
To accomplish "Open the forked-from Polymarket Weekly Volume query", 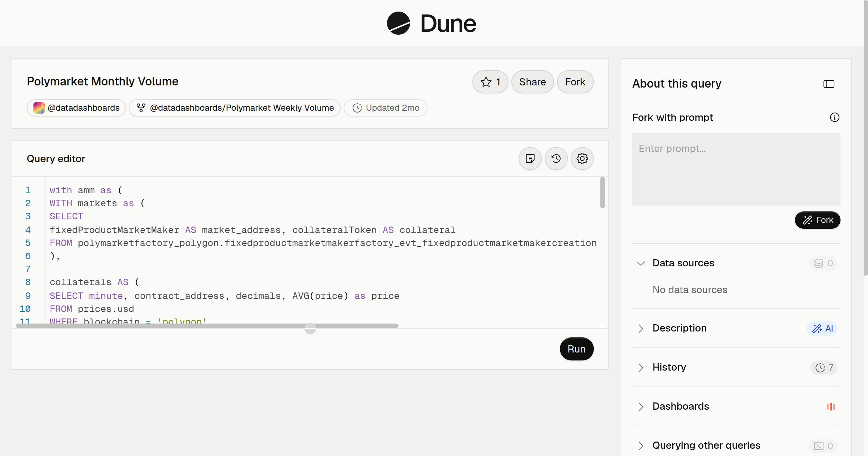I will click(235, 108).
